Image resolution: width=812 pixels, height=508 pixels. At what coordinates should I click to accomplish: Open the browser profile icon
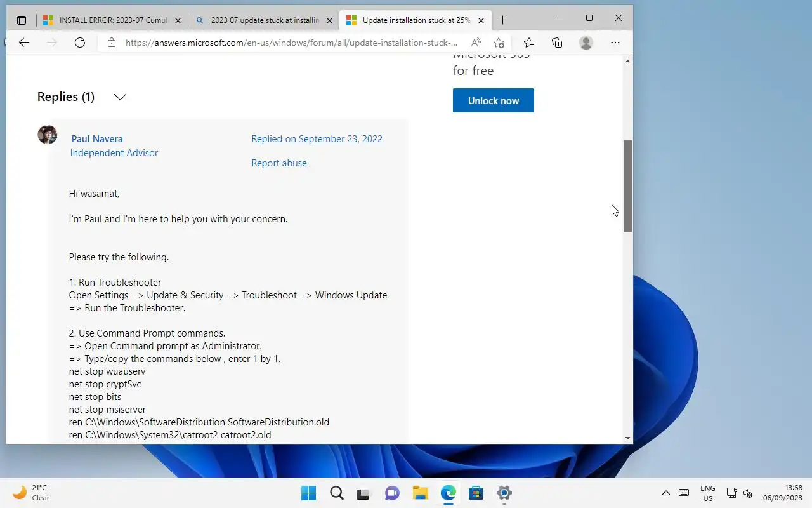tap(586, 43)
